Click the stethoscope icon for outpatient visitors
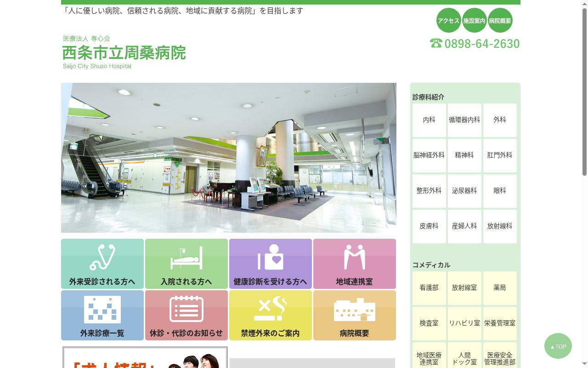The width and height of the screenshot is (588, 368). coord(102,257)
